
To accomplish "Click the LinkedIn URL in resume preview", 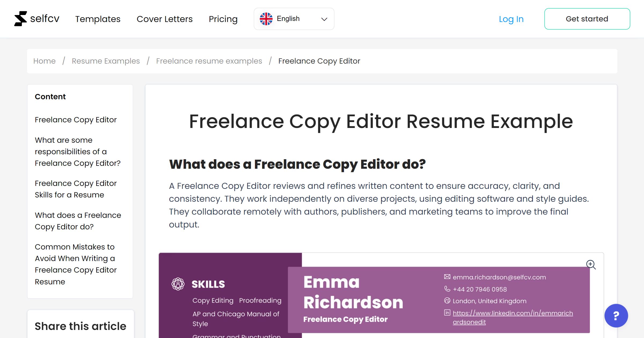I will tap(513, 317).
